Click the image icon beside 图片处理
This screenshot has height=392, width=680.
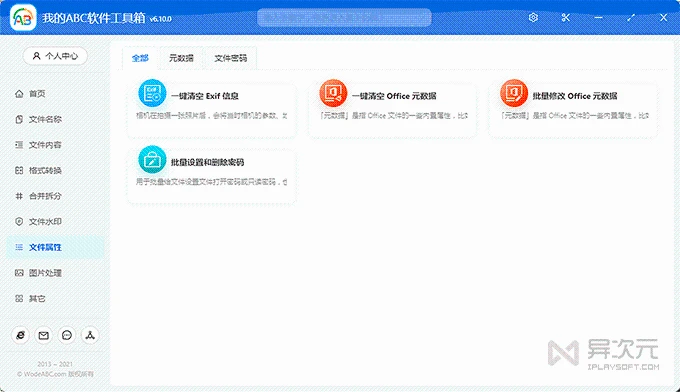click(19, 273)
